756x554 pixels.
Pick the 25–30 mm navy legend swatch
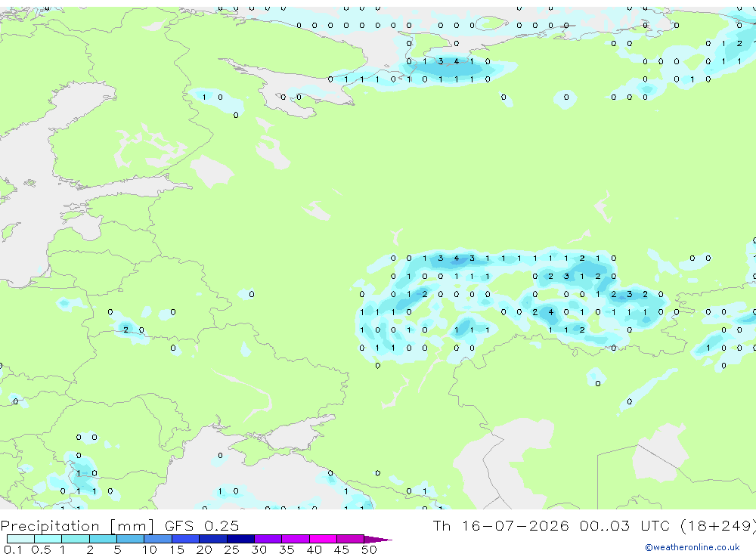click(x=240, y=539)
